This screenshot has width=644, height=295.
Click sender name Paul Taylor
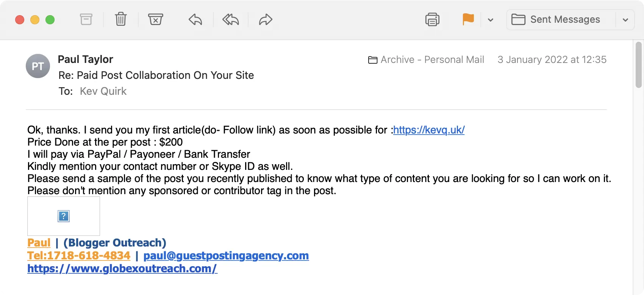85,59
